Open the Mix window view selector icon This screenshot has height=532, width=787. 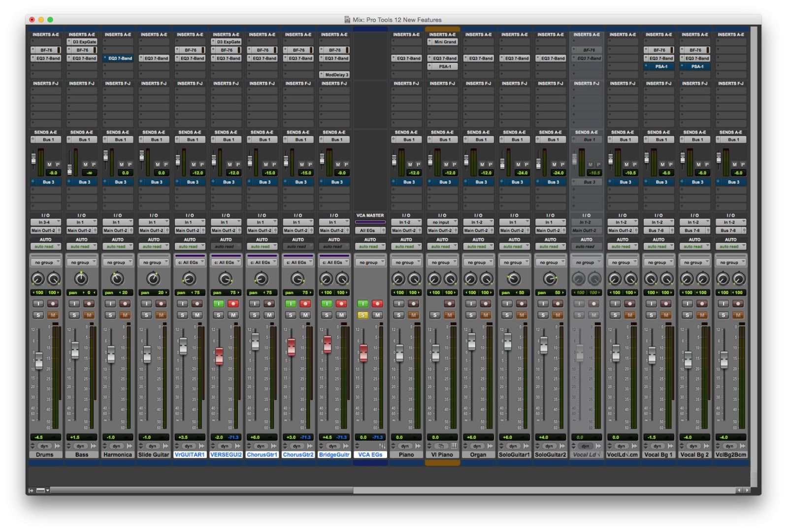[x=43, y=490]
